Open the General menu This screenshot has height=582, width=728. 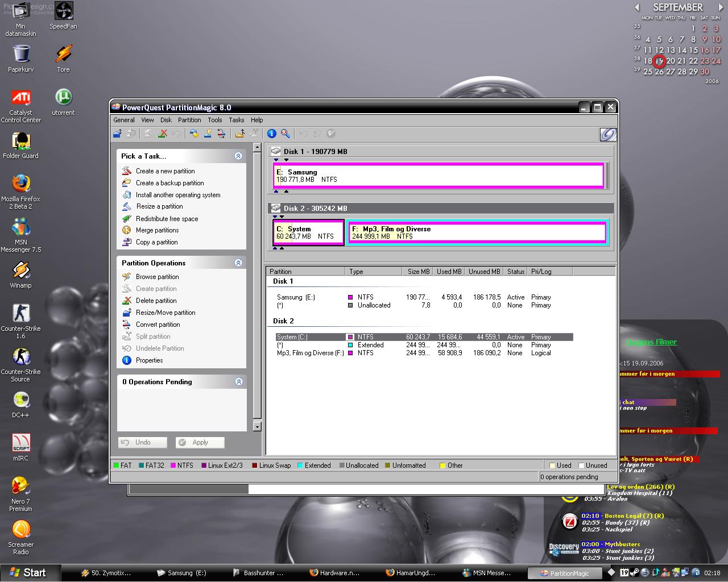click(x=124, y=120)
